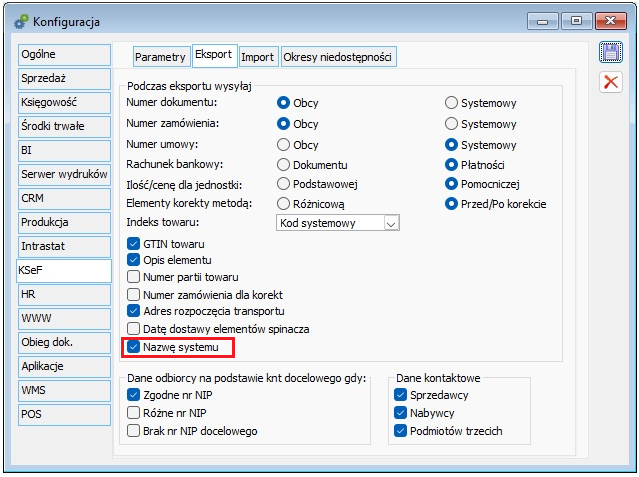This screenshot has width=639, height=477.
Task: Select the Eksport tab
Action: pos(214,55)
